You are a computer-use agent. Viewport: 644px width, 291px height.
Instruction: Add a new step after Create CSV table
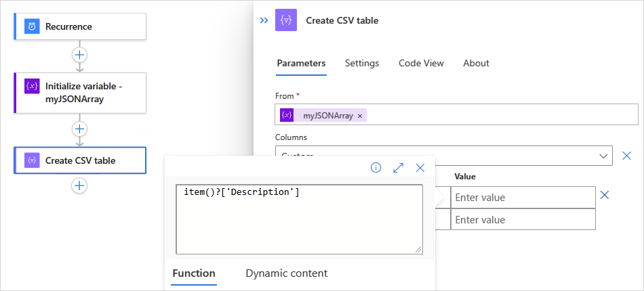pyautogui.click(x=80, y=185)
